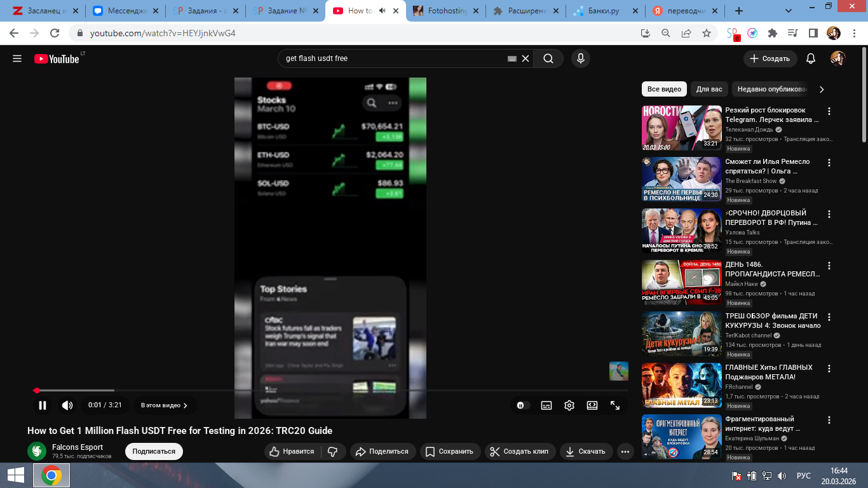Enter fullscreen mode in player
The image size is (868, 488).
615,405
